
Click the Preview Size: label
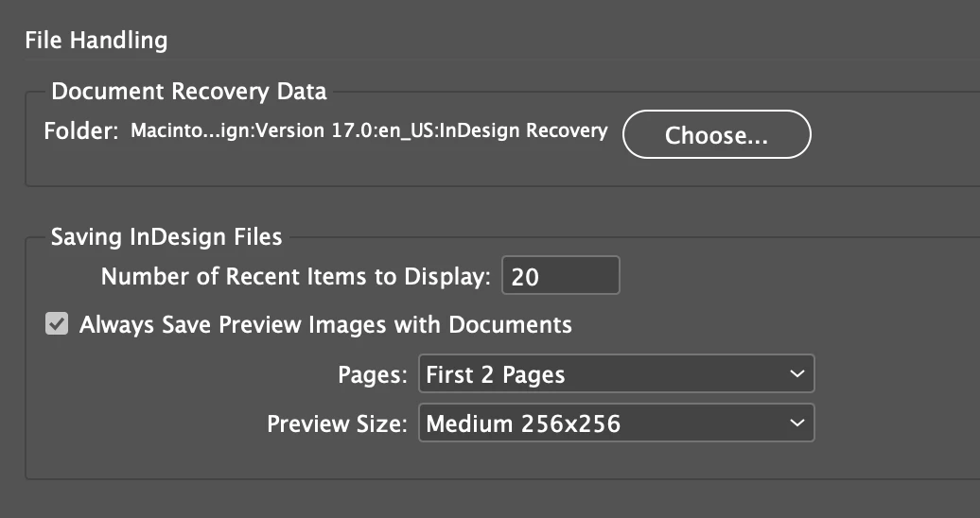[x=337, y=423]
